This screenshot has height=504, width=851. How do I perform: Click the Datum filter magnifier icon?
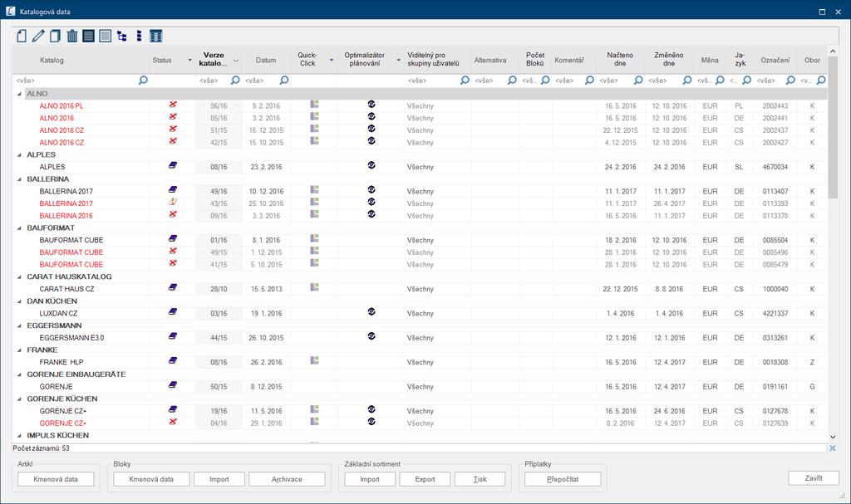(x=284, y=81)
